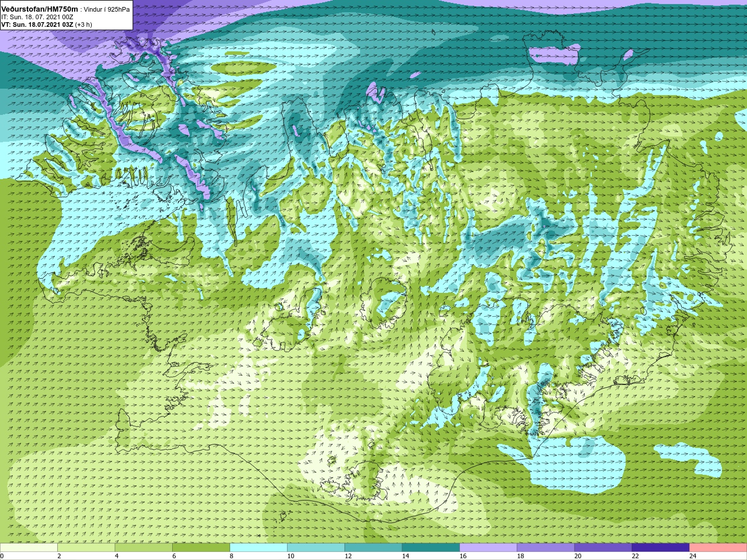Click the legend scale label '20'
The height and width of the screenshot is (560, 747).
(x=578, y=556)
